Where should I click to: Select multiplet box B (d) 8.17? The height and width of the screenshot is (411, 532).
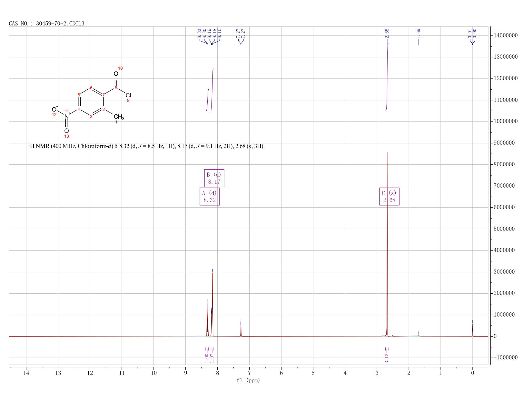pyautogui.click(x=214, y=178)
